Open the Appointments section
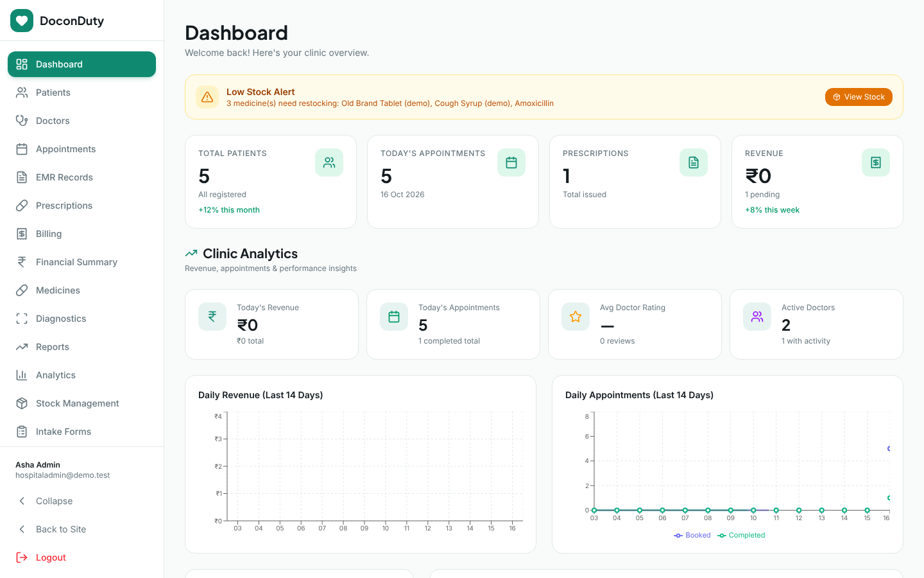The height and width of the screenshot is (578, 924). click(x=81, y=149)
